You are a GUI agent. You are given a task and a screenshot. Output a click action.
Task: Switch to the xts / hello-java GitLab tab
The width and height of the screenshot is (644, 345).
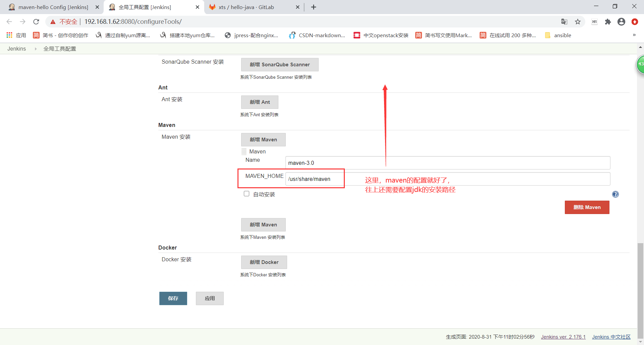click(246, 7)
